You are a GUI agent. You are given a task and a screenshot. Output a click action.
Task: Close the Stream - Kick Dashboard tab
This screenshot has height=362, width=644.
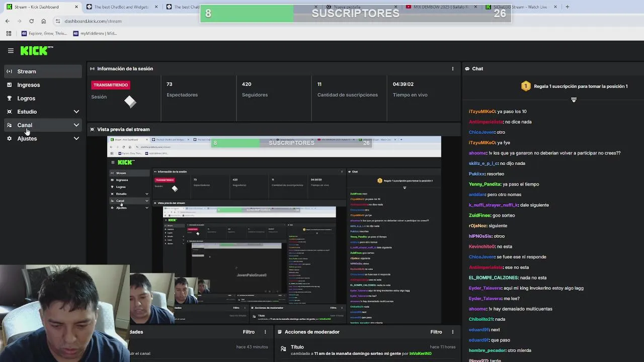click(76, 7)
